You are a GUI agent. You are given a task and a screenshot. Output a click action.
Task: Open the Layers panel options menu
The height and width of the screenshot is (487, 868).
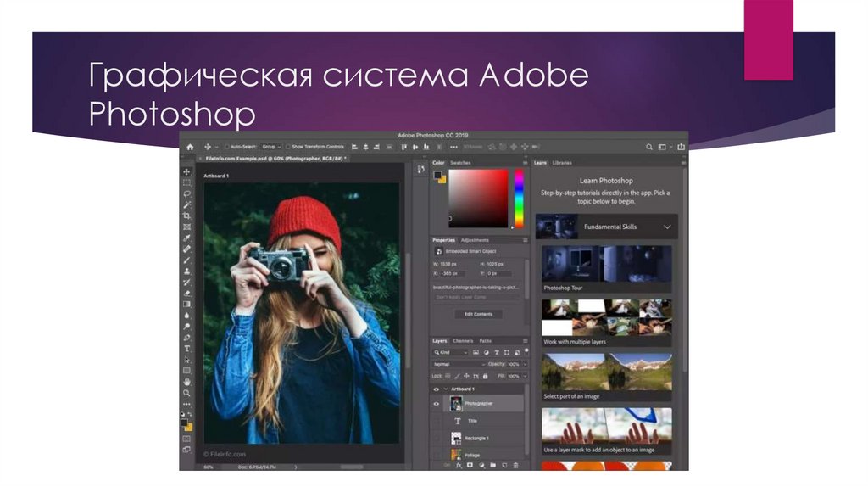click(x=525, y=341)
